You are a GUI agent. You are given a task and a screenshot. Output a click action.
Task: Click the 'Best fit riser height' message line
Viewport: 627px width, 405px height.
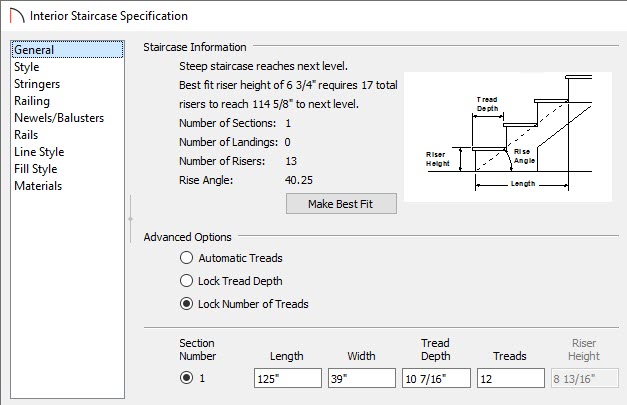point(288,85)
